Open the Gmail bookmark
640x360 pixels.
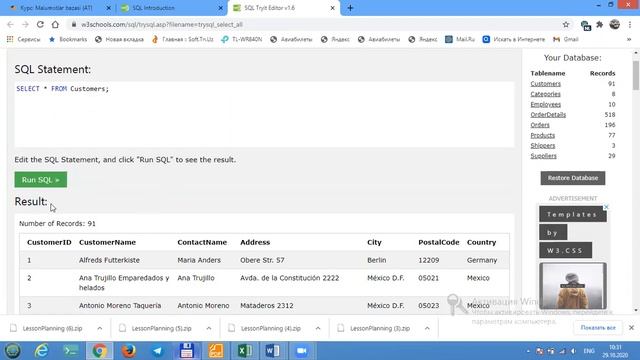[566, 39]
